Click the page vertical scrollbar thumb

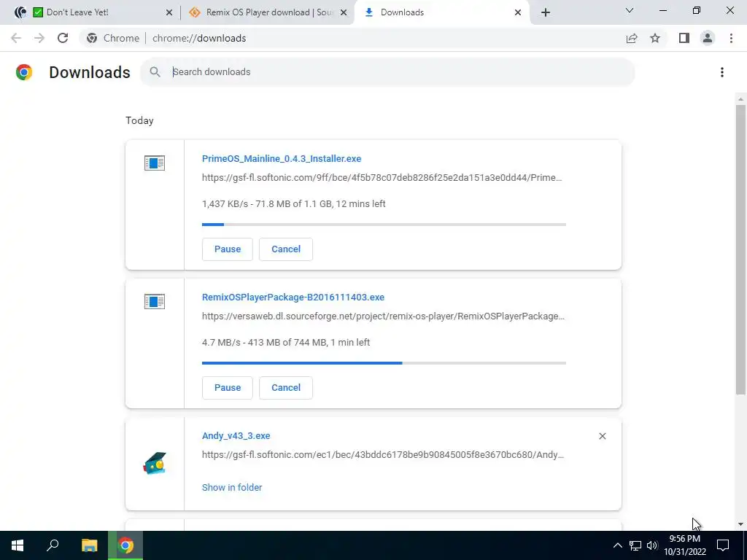pos(740,249)
